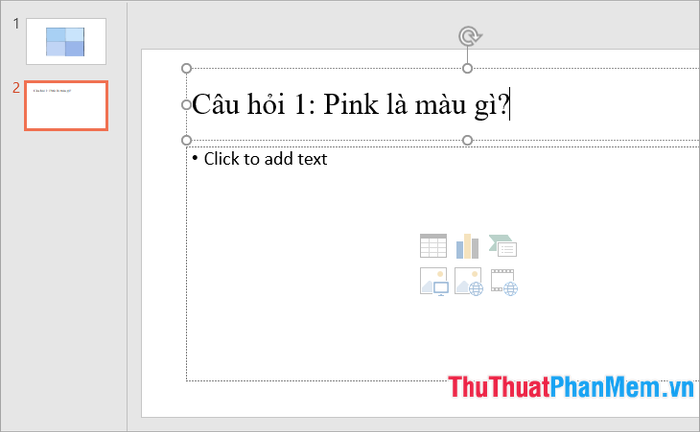Click the bottom-center sizing handle of title box
The height and width of the screenshot is (432, 700).
[467, 141]
